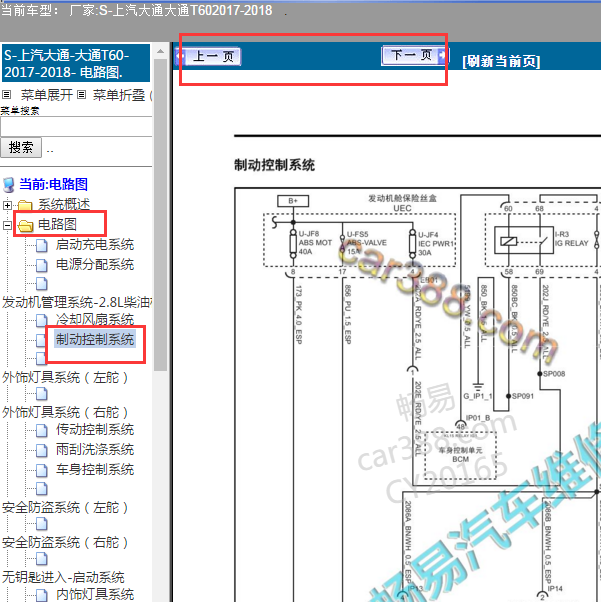
Task: Open 雨刮洗涤系统 page
Action: [95, 449]
